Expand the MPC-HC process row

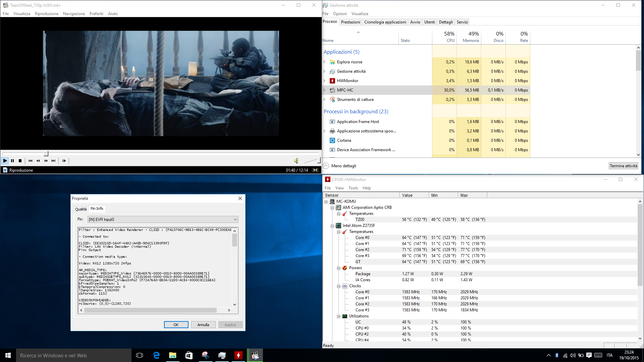[324, 90]
